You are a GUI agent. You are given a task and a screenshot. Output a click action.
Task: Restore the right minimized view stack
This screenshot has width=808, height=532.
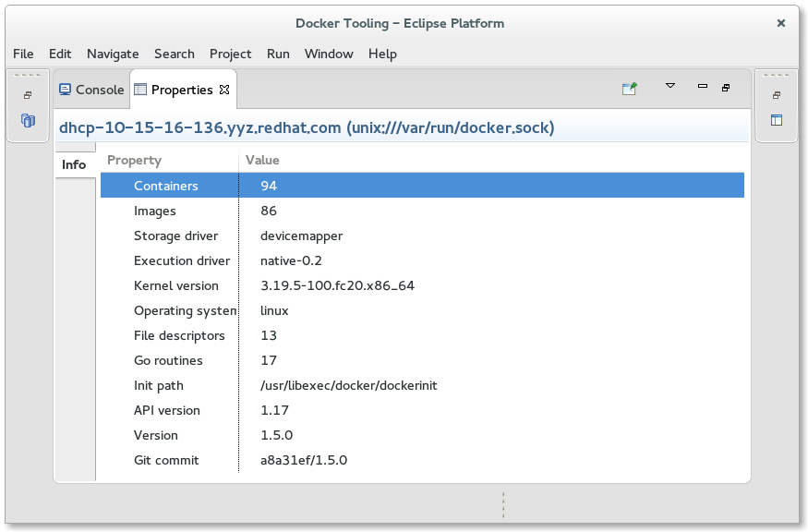click(777, 95)
